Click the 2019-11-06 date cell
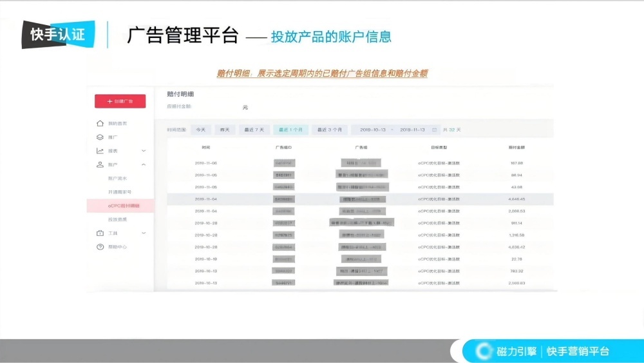 [x=206, y=163]
